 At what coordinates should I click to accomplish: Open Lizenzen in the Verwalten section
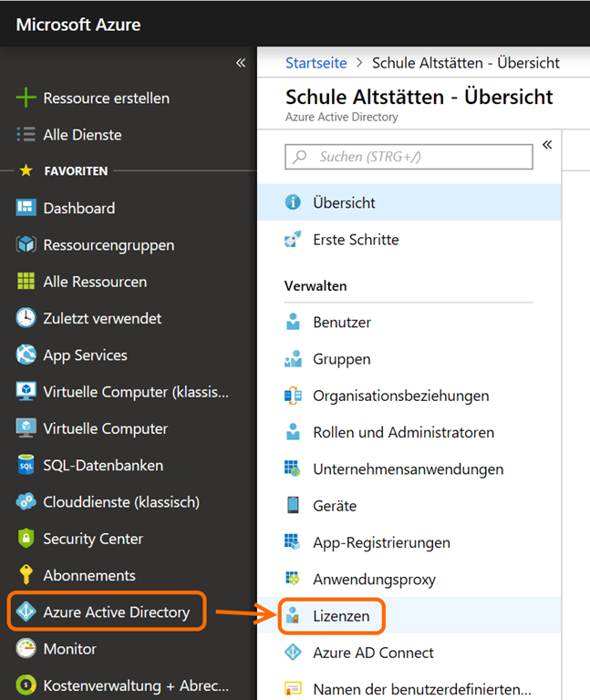pyautogui.click(x=341, y=616)
